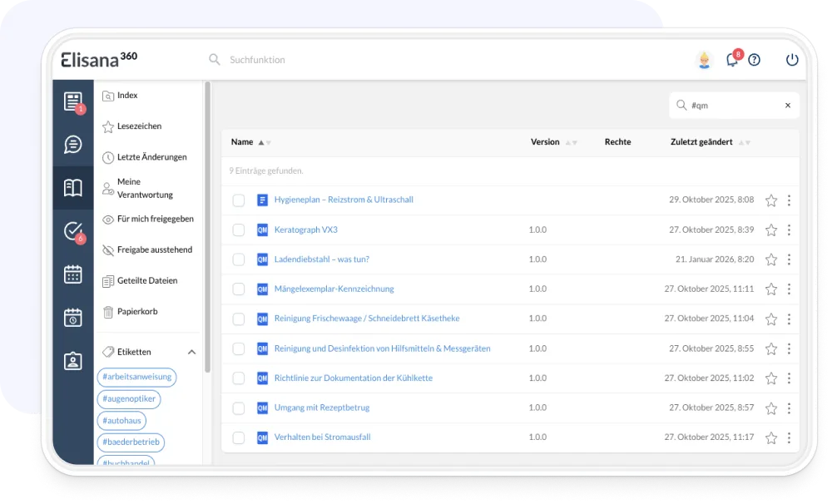832x504 pixels.
Task: Select checkbox for Richtlinie zur Dokumentation der Kühlkette
Action: tap(239, 378)
